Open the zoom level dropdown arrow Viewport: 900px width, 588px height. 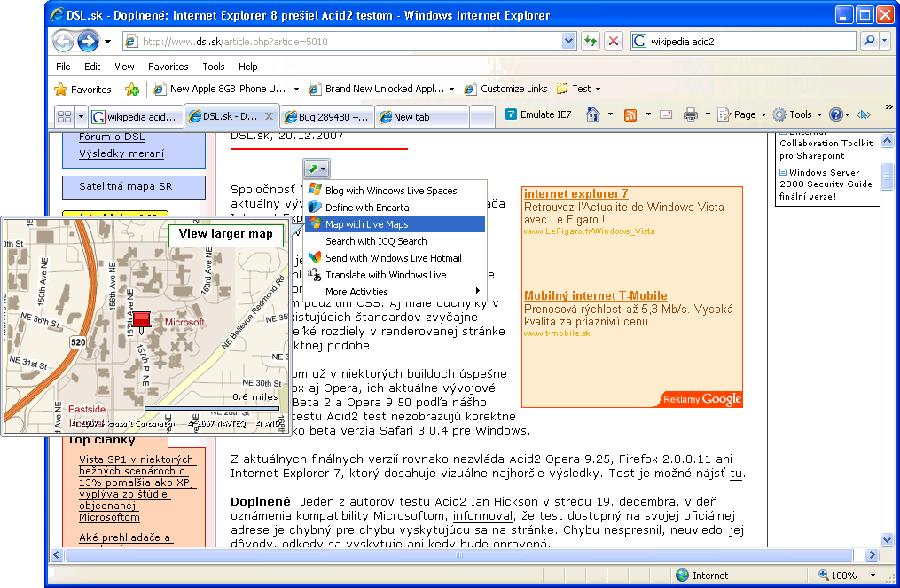873,576
